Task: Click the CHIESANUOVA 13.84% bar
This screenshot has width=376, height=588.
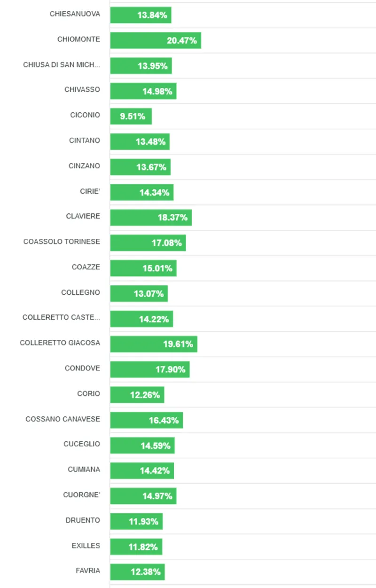Action: tap(141, 15)
